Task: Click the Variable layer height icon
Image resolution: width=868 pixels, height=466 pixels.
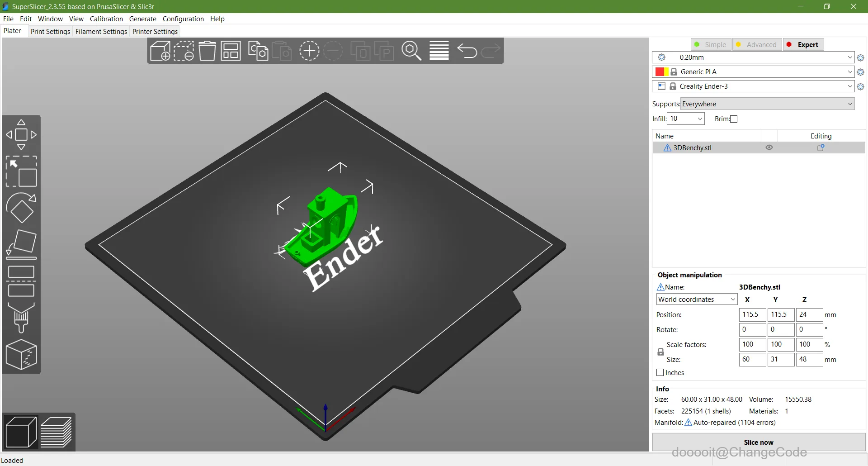Action: click(439, 51)
